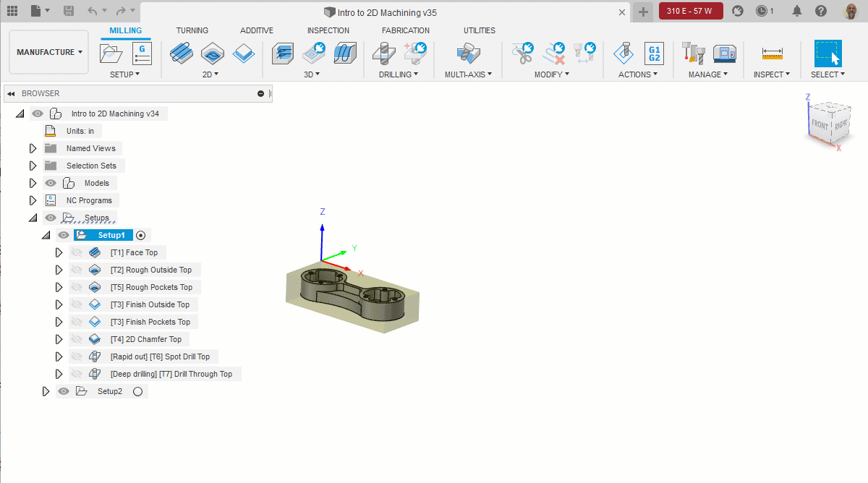Screen dimensions: 868x483
Task: Click the Save disk icon
Action: click(x=69, y=12)
